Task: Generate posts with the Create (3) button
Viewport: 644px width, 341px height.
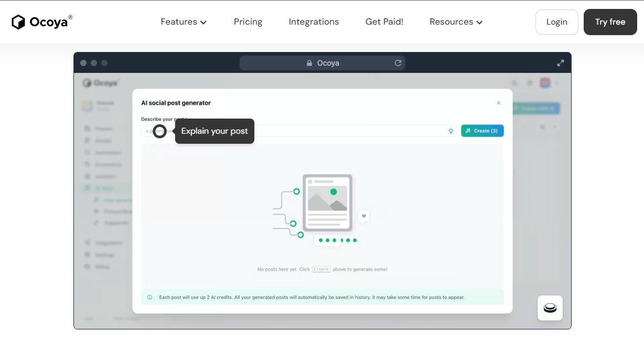Action: click(x=482, y=131)
